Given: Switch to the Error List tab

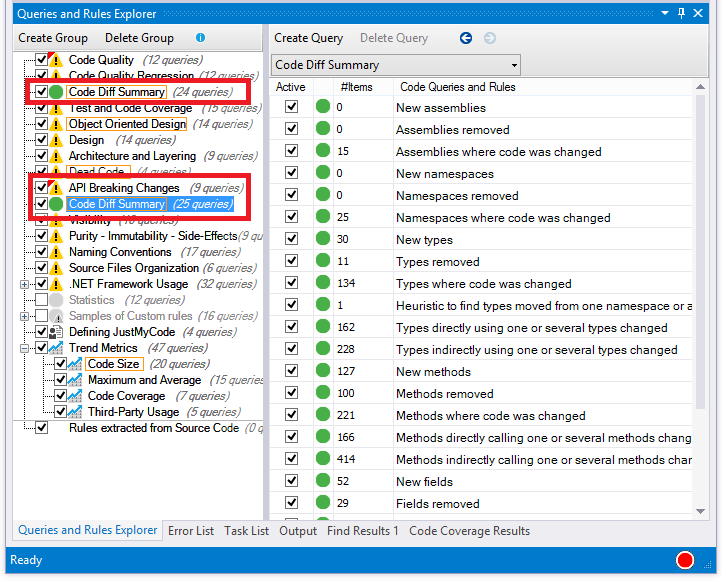Looking at the screenshot, I should click(191, 531).
